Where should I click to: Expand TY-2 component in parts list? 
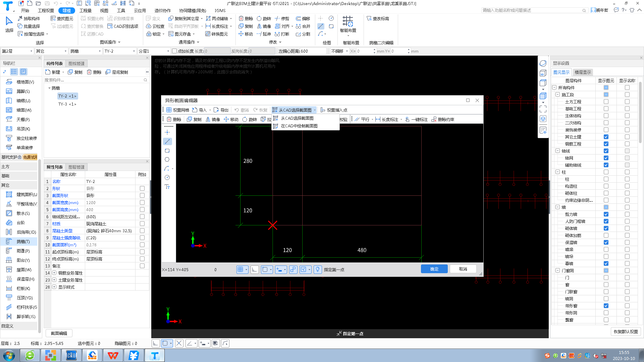point(67,96)
